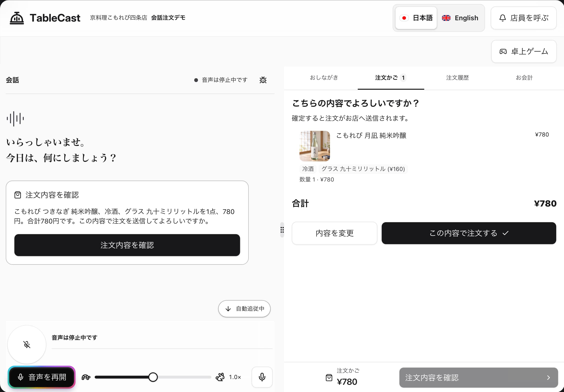Click the microphone button beside 1.0× speed
Viewport: 564px width, 392px height.
(x=262, y=377)
